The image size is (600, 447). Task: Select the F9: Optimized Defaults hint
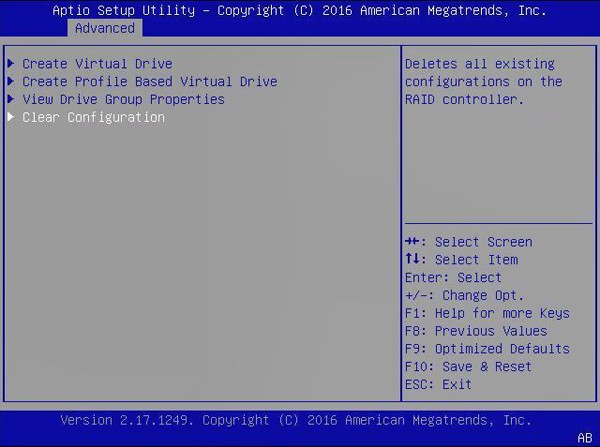(x=487, y=349)
